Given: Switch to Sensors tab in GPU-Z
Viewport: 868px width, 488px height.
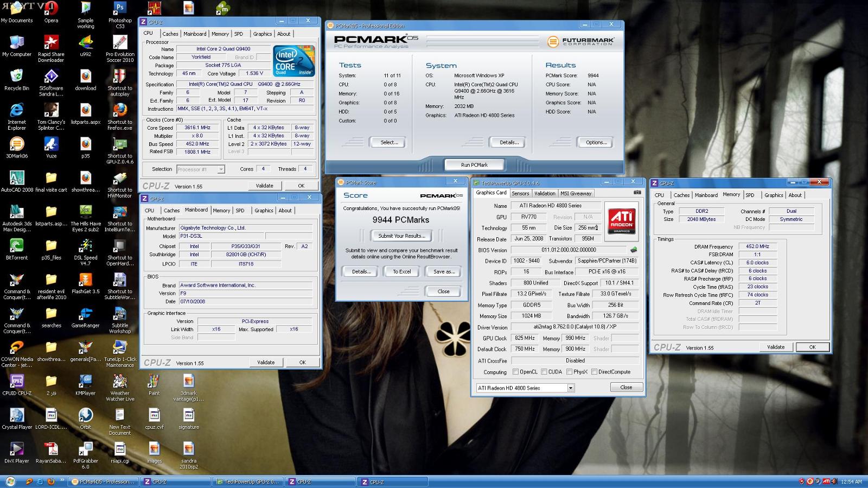Looking at the screenshot, I should pyautogui.click(x=520, y=193).
